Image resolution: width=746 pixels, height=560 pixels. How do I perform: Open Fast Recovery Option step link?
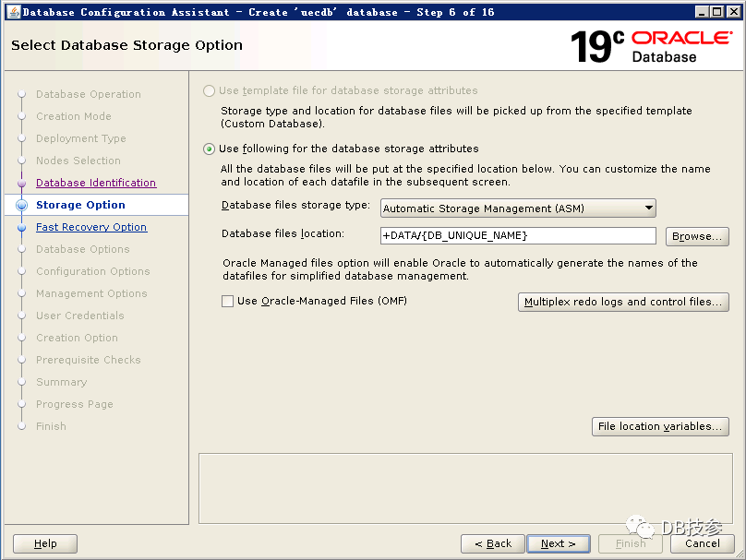[x=91, y=227]
